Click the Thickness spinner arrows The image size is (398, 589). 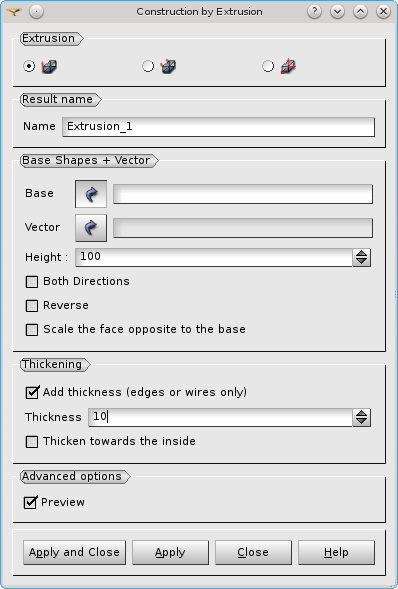point(361,417)
